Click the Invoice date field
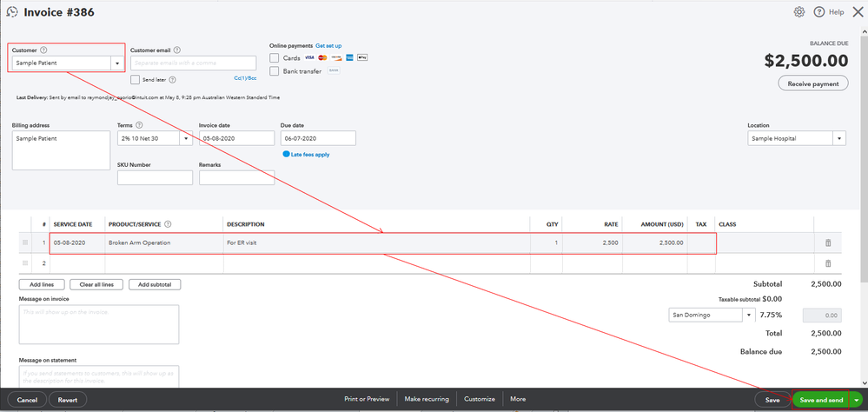The image size is (868, 412). click(x=236, y=138)
